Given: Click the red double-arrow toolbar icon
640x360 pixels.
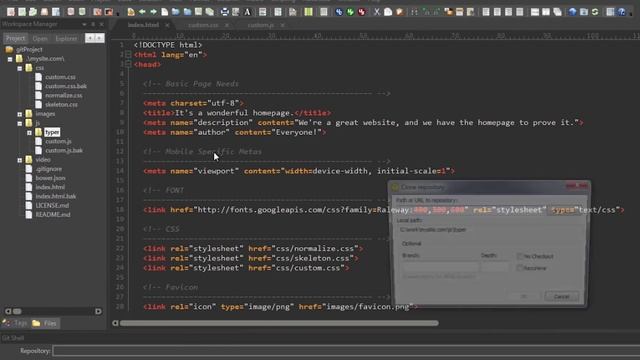Looking at the screenshot, I should tap(362, 12).
